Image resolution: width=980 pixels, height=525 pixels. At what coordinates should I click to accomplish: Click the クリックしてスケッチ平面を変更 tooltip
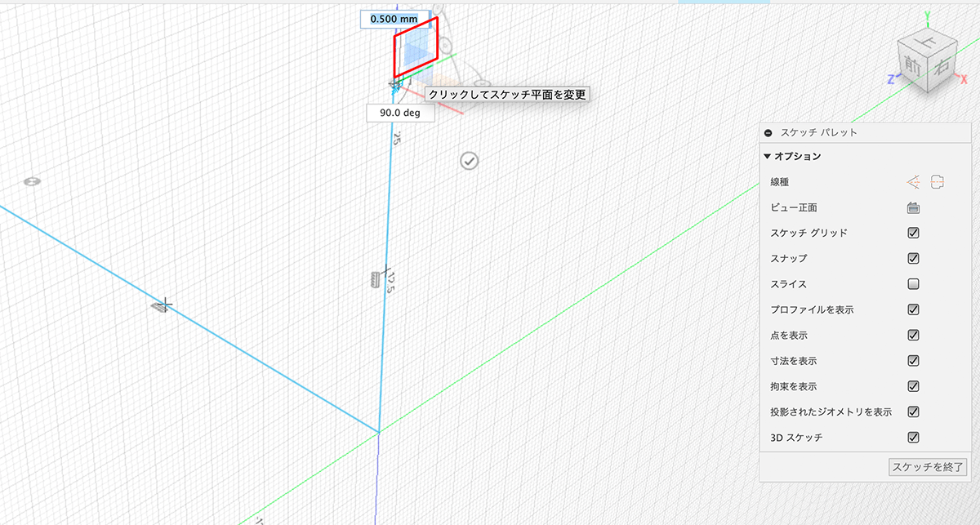coord(507,95)
